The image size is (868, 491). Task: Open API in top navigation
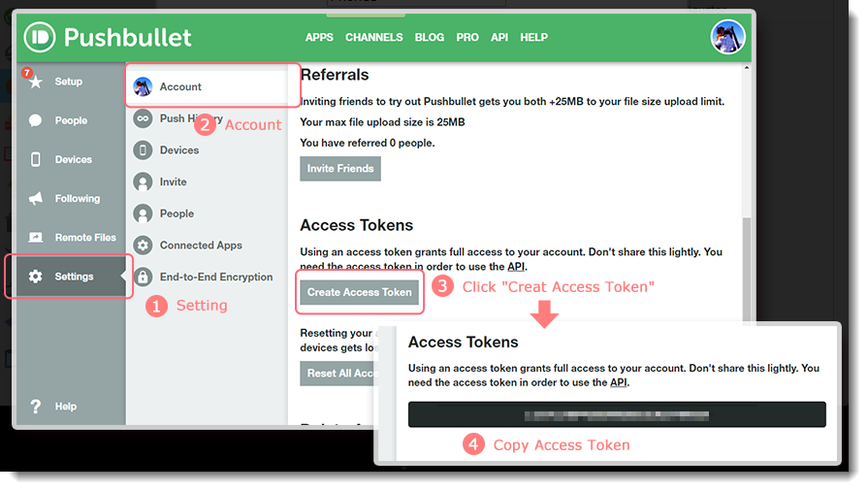coord(499,37)
